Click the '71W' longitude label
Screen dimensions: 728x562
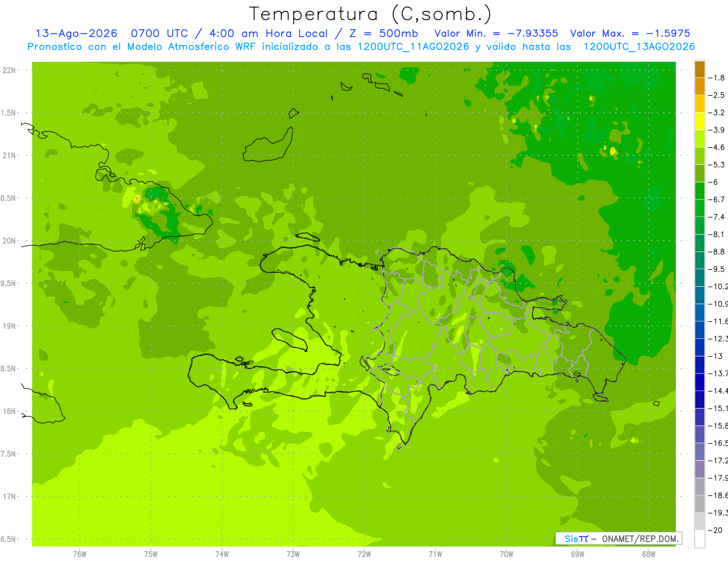(x=435, y=554)
